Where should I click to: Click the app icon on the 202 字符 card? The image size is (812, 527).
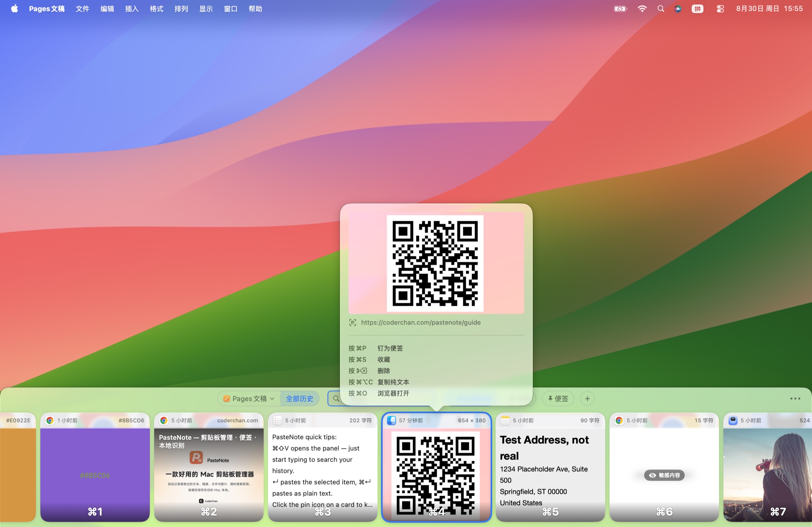(x=278, y=420)
